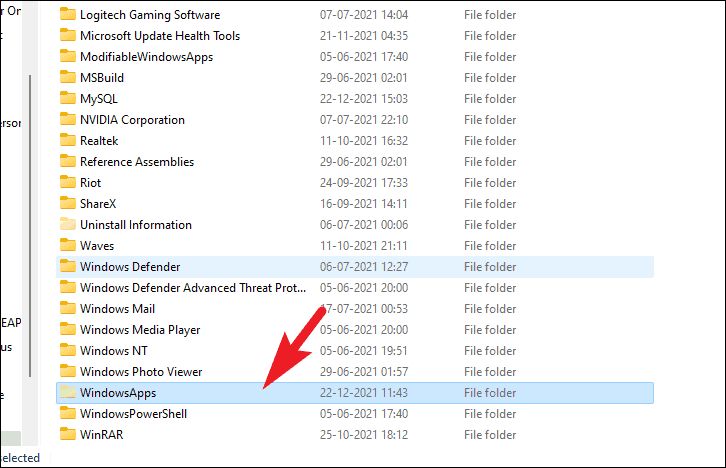The width and height of the screenshot is (726, 468).
Task: Select the Reference Assemblies folder name
Action: pos(137,162)
